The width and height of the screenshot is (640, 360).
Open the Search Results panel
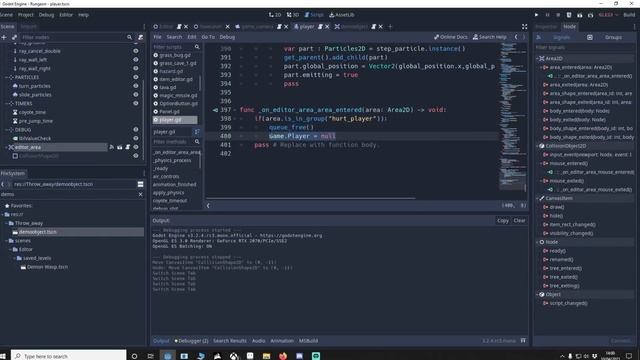(230, 340)
